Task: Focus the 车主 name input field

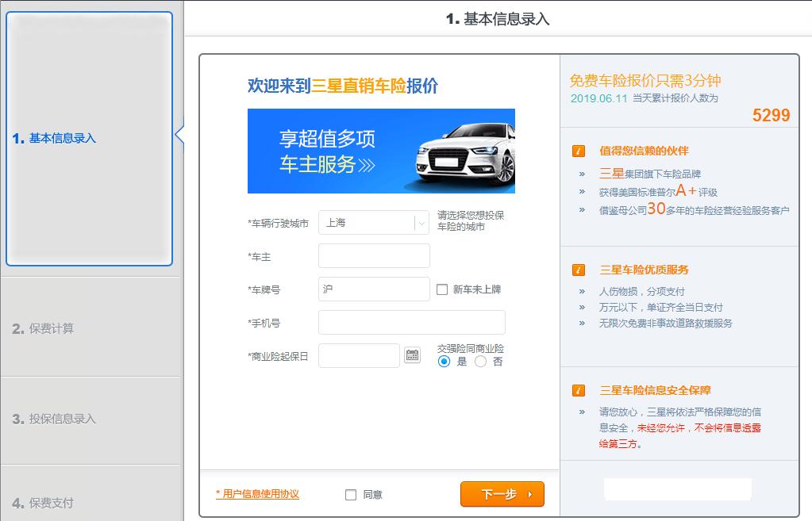Action: pyautogui.click(x=374, y=256)
